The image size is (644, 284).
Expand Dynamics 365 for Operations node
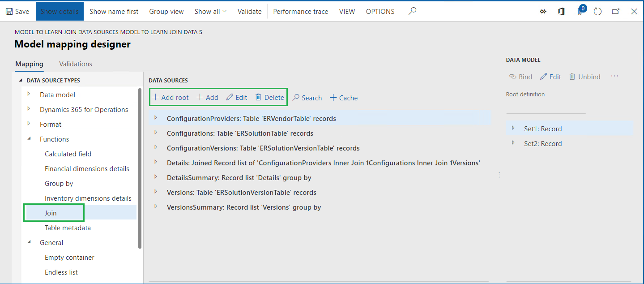29,109
